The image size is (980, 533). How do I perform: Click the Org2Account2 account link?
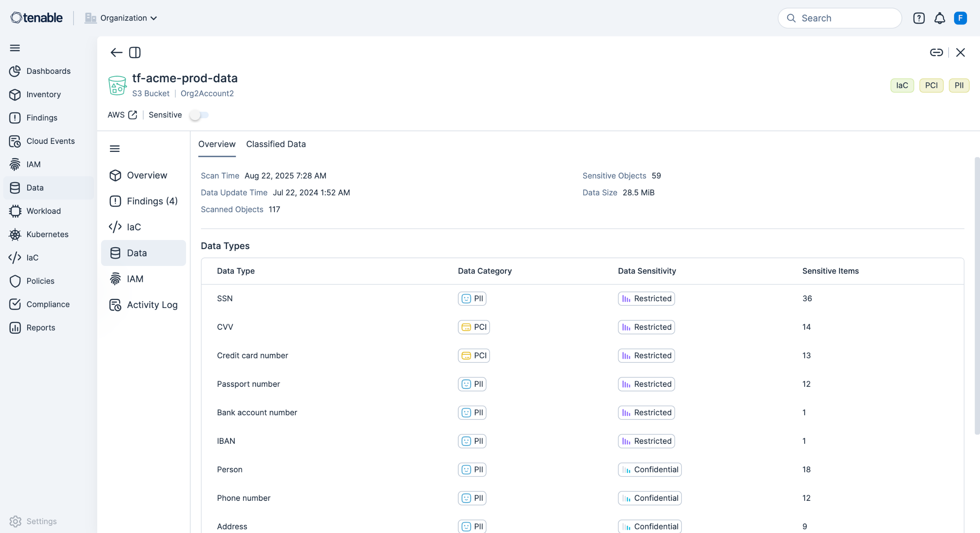pyautogui.click(x=207, y=93)
